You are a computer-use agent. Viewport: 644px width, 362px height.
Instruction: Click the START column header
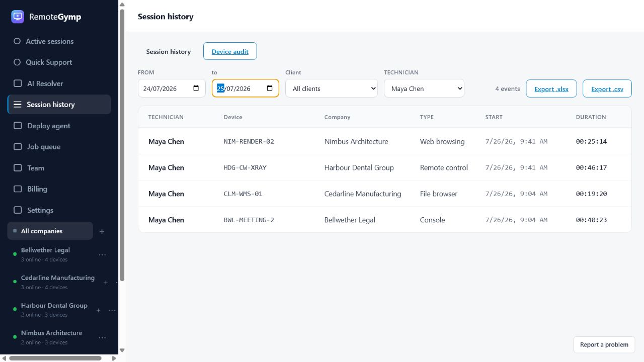point(494,117)
